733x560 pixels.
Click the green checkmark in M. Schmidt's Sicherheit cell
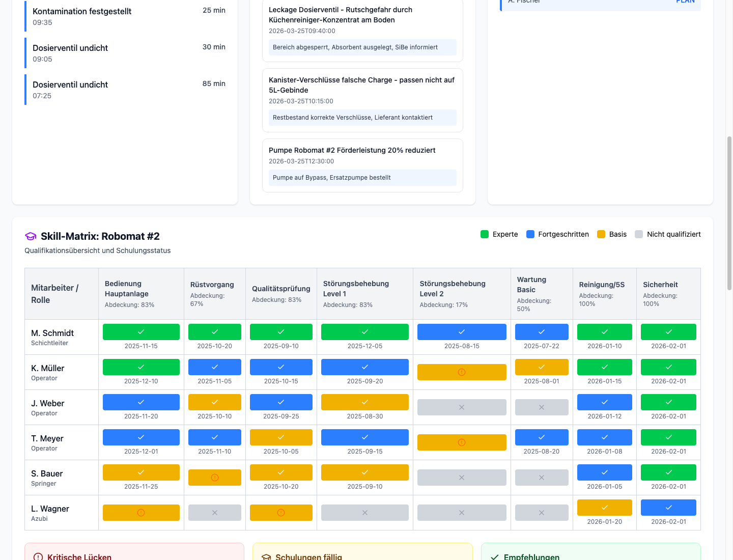pyautogui.click(x=668, y=331)
